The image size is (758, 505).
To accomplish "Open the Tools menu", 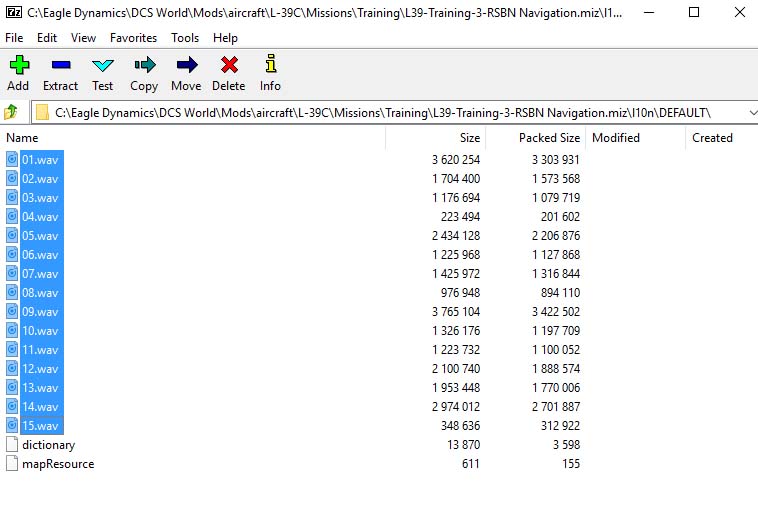I will click(x=185, y=38).
